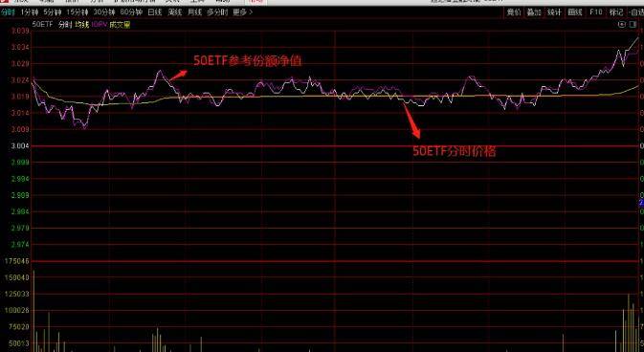
Task: Click the green 2.984 axis label
Action: click(20, 211)
